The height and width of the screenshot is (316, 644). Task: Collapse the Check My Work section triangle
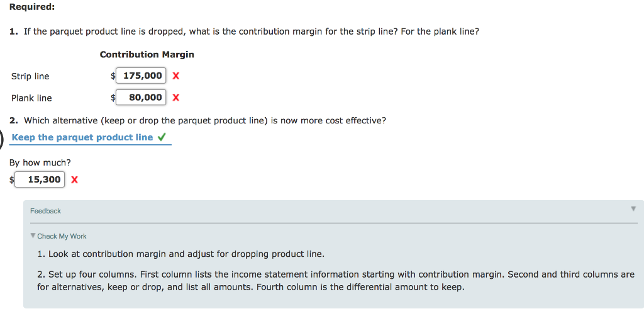33,236
